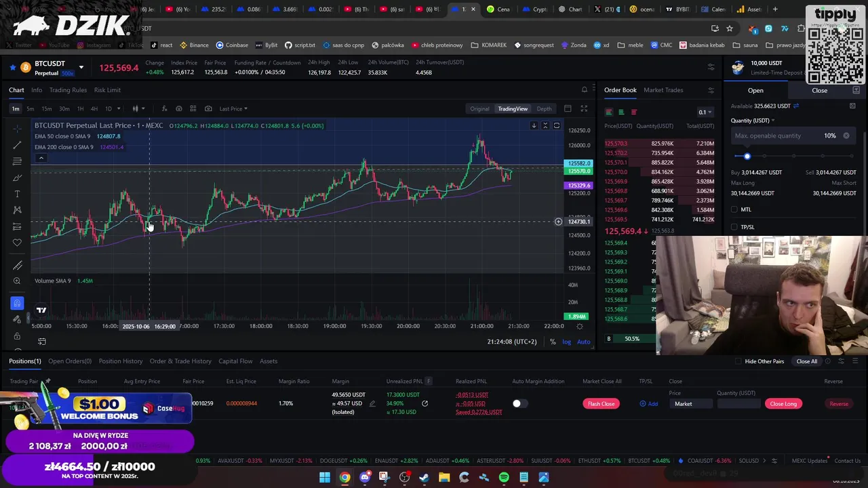Switch to the Info tab
Screen dimensions: 868x488
37,89
